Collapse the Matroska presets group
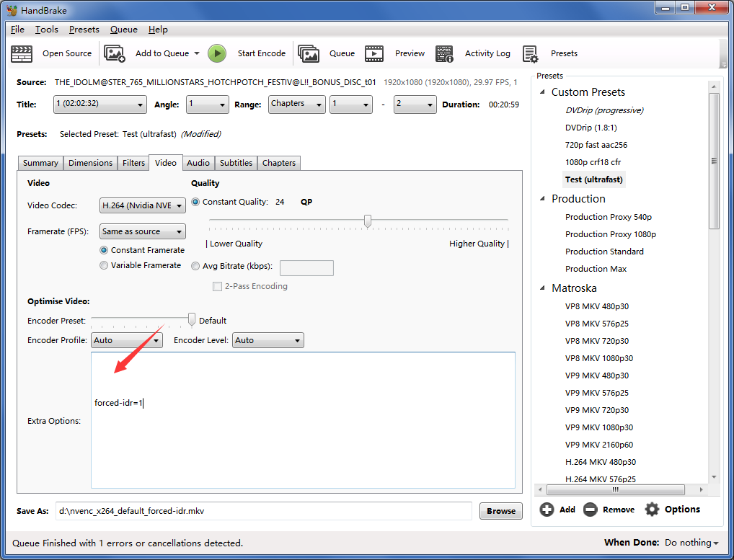 [x=544, y=288]
